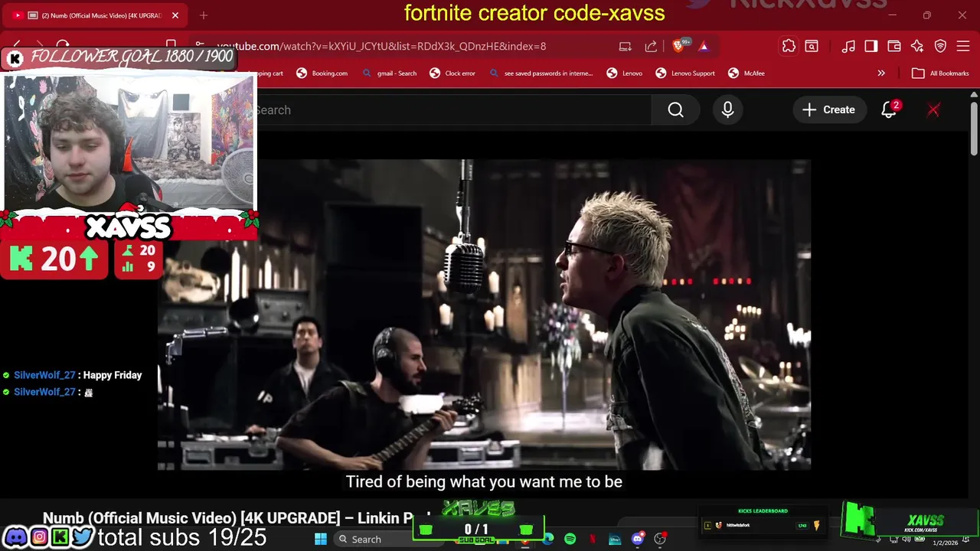Open the Lenovo bookmark

coord(625,73)
